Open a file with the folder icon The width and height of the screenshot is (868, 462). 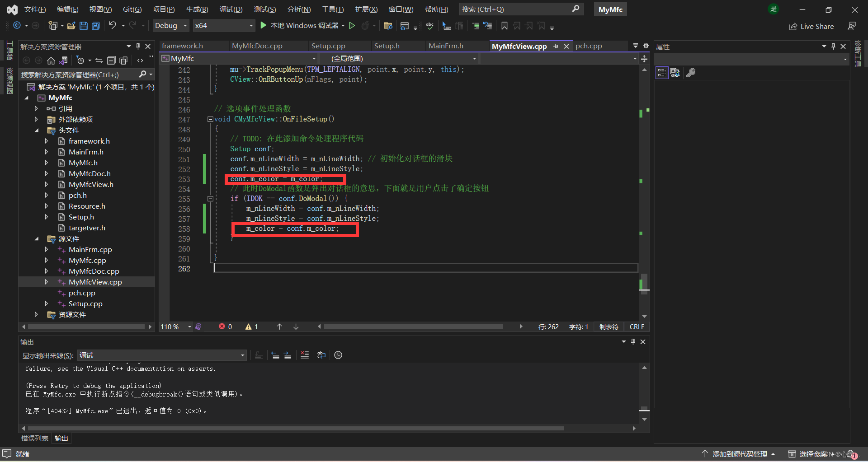pos(71,26)
